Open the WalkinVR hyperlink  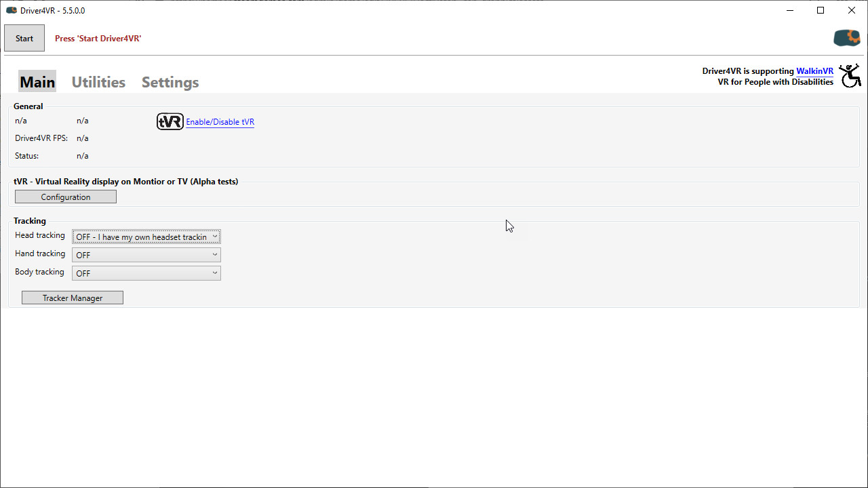[815, 70]
